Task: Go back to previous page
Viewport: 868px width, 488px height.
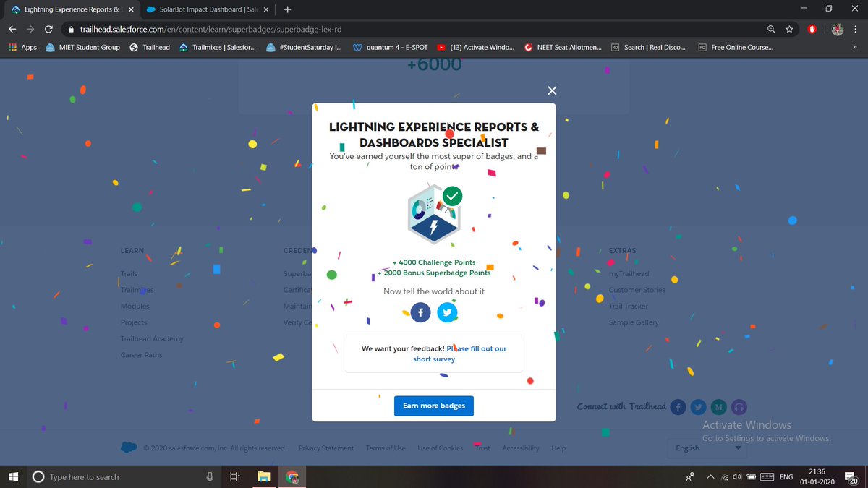Action: tap(12, 29)
